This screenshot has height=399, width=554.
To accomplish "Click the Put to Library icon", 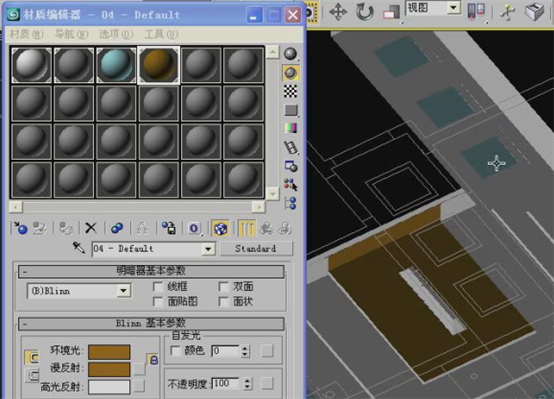I will click(169, 228).
